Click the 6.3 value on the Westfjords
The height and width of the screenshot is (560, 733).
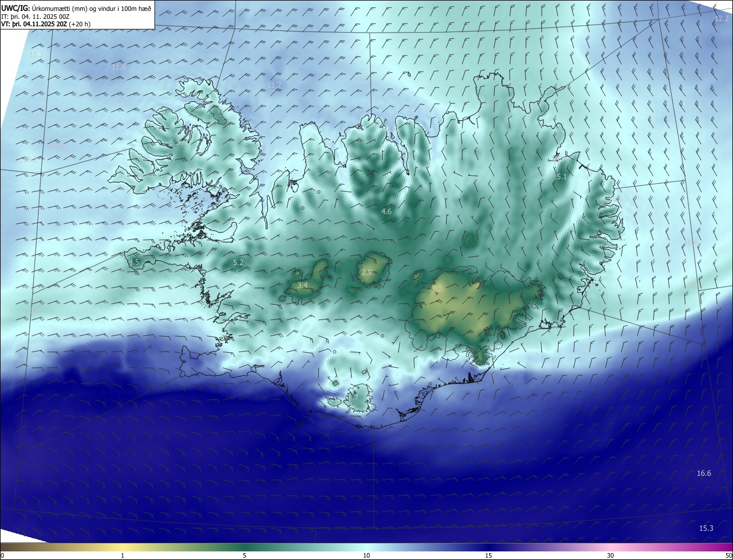point(175,142)
